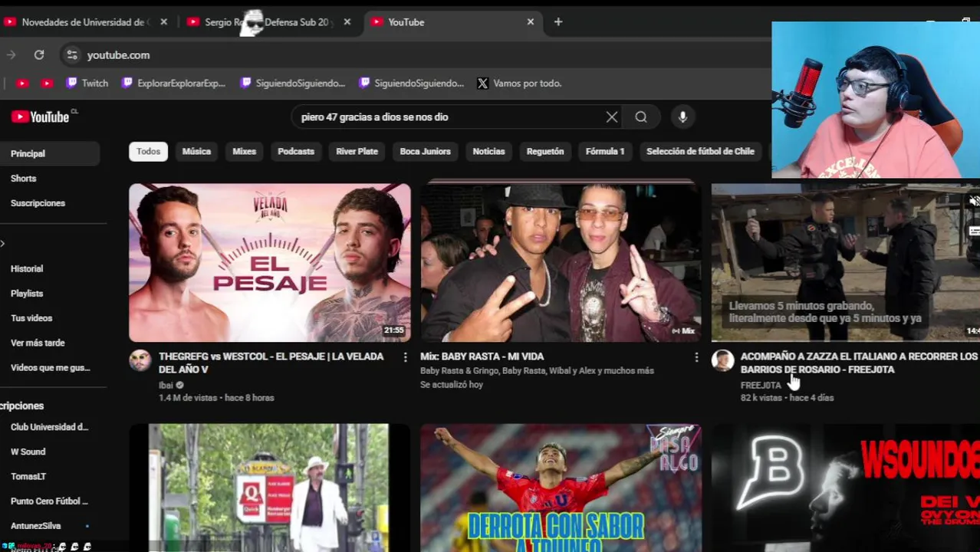Open first YouTube bookmark icon
980x552 pixels.
tap(21, 84)
